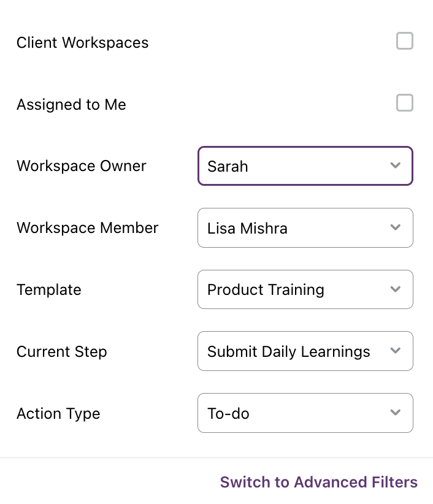
Task: Switch to Advanced Filters
Action: [x=318, y=482]
